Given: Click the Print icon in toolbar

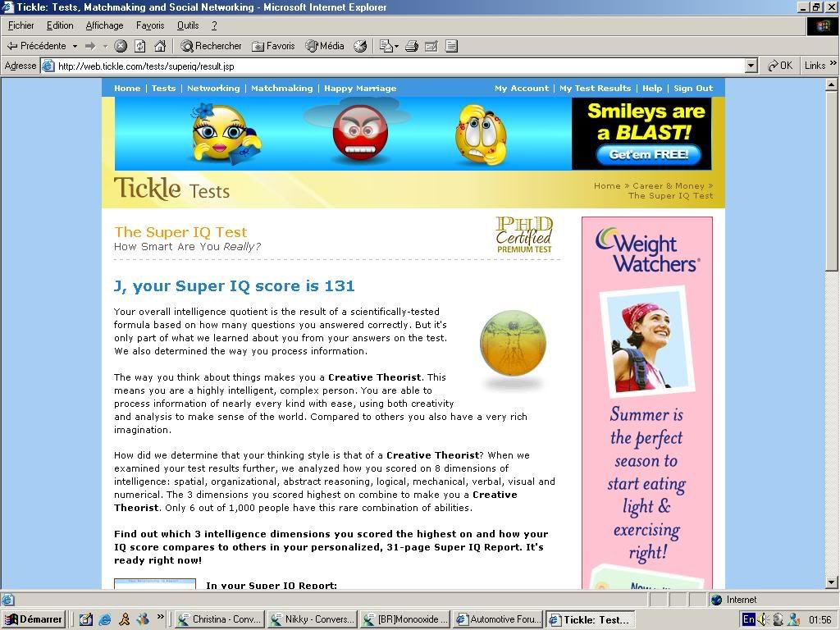Looking at the screenshot, I should (x=412, y=46).
